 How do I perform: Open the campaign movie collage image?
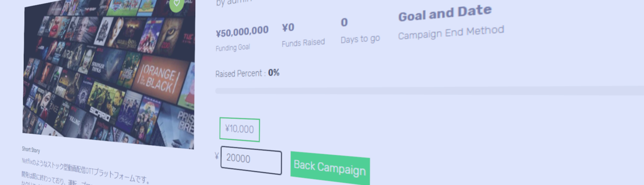(109, 73)
